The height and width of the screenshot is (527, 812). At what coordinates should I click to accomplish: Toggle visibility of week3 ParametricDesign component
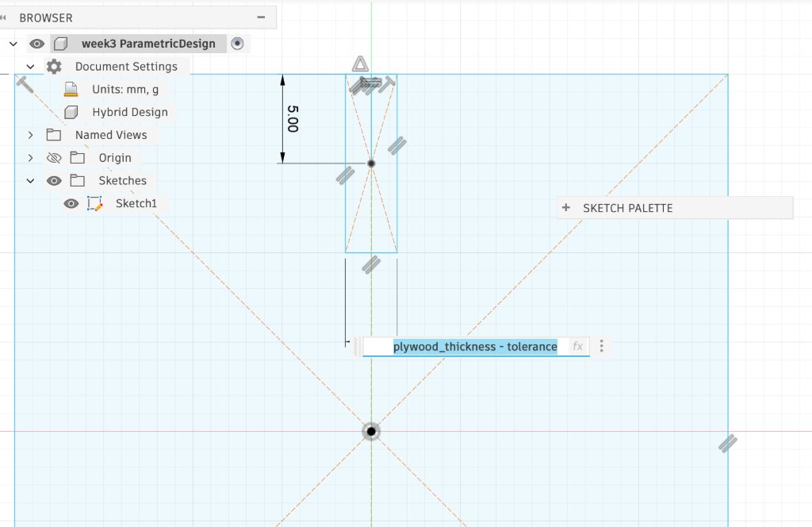pos(36,44)
